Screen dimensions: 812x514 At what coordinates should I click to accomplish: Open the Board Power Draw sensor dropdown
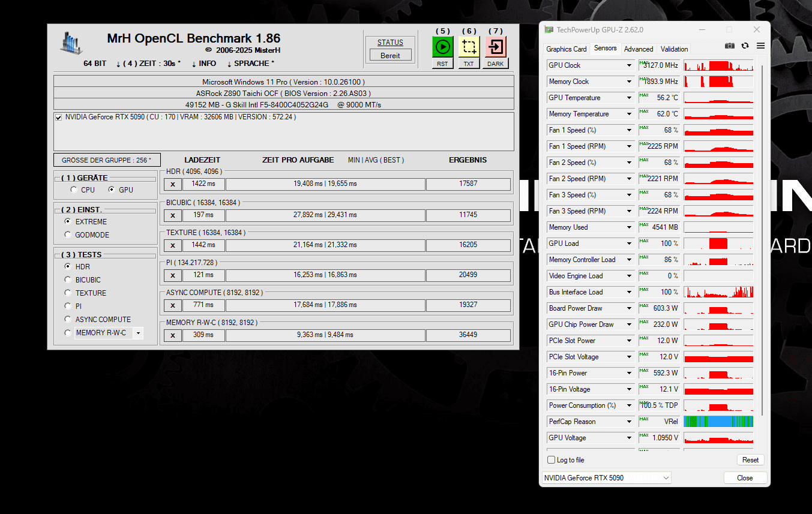630,308
